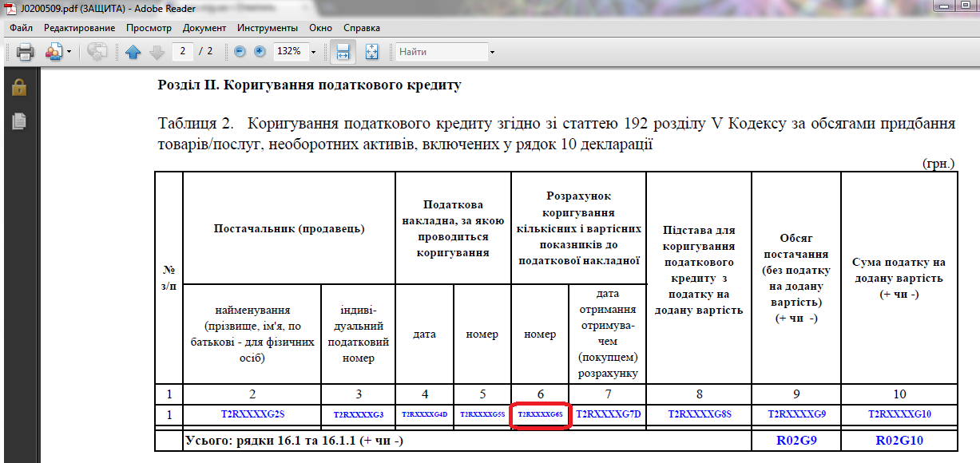Show the Pages thumbnails side panel
The image size is (980, 463).
19,121
